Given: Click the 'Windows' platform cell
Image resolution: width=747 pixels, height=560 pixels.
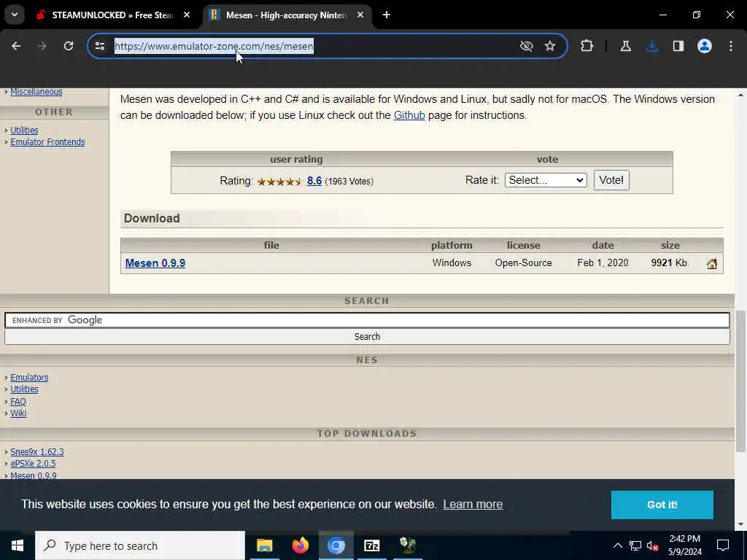Looking at the screenshot, I should click(452, 262).
